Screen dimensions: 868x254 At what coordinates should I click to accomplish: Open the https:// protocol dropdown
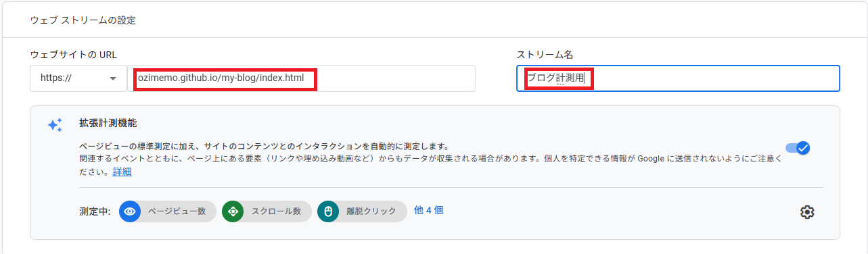click(78, 78)
